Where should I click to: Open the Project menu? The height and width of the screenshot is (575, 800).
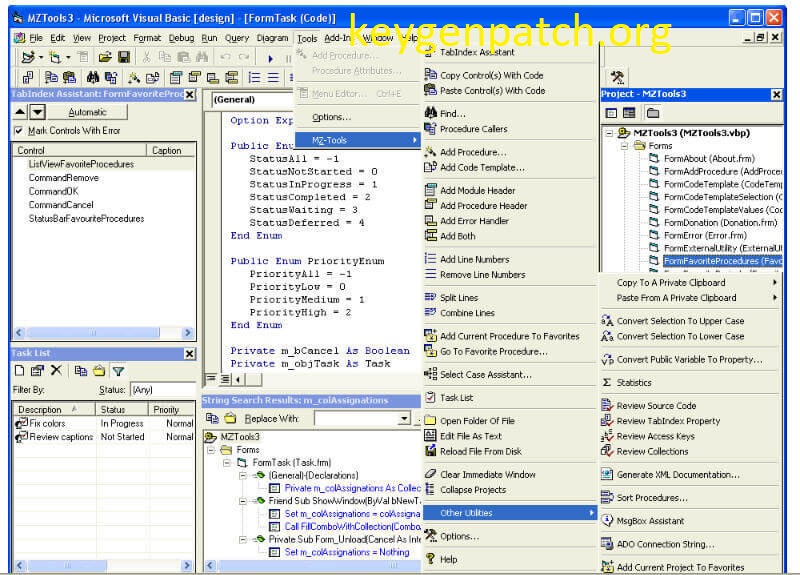(112, 38)
